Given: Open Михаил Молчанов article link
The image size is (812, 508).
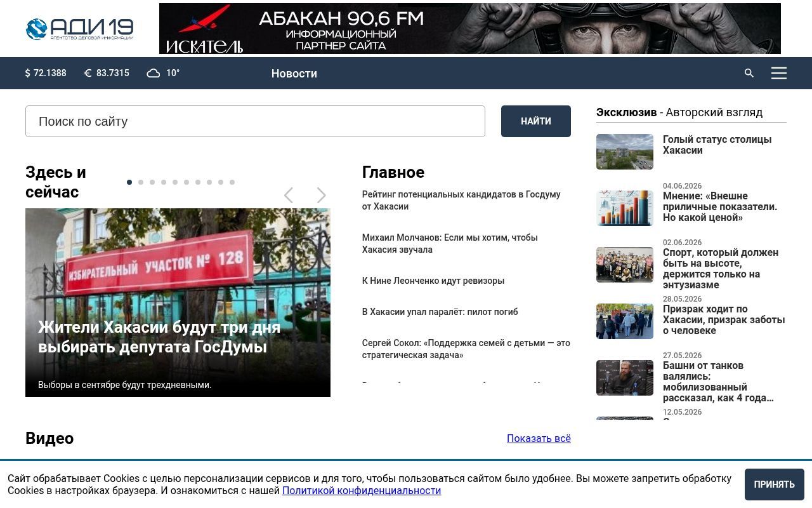Looking at the screenshot, I should [x=450, y=244].
